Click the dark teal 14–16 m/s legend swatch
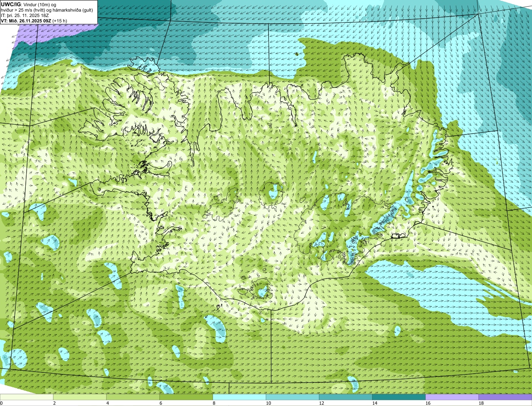This screenshot has height=406, width=532. (399, 397)
